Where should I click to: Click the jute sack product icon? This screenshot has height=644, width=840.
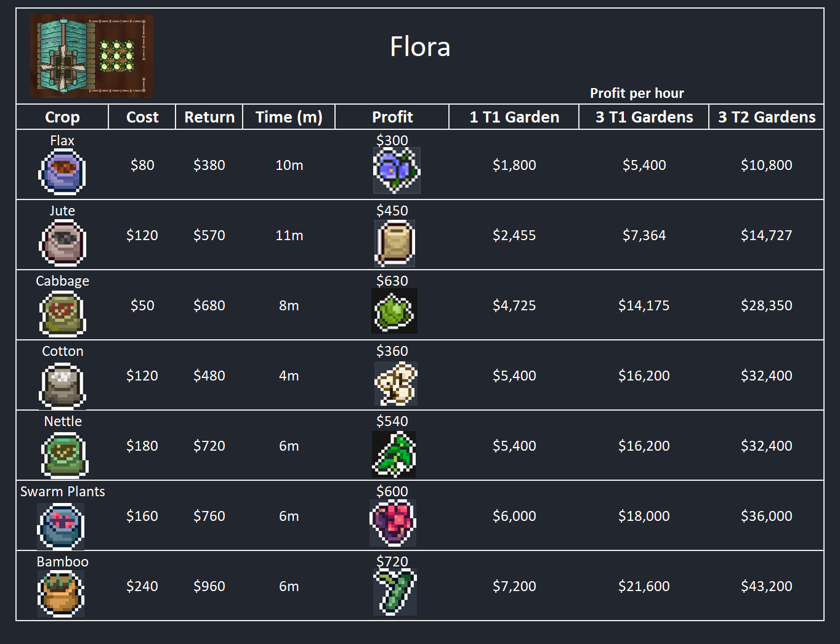pos(395,243)
